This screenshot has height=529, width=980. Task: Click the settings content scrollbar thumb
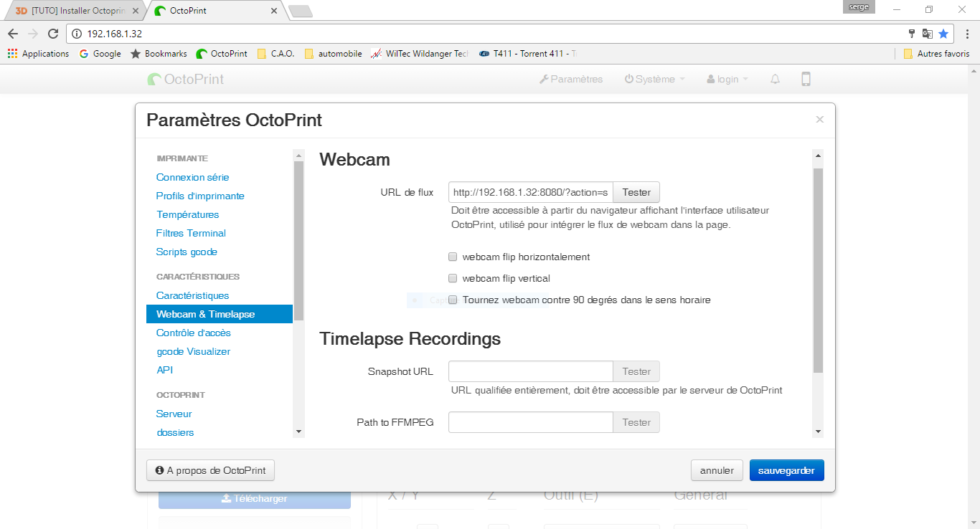tap(818, 270)
